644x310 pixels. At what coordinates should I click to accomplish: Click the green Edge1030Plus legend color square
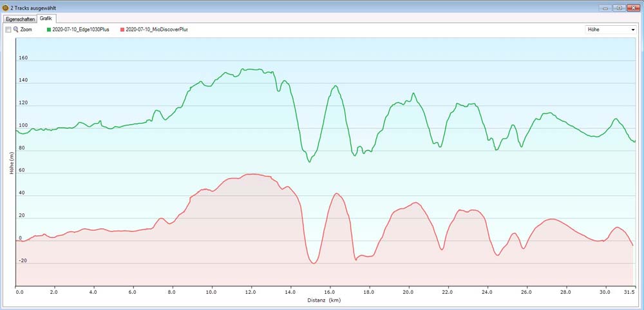coord(49,30)
